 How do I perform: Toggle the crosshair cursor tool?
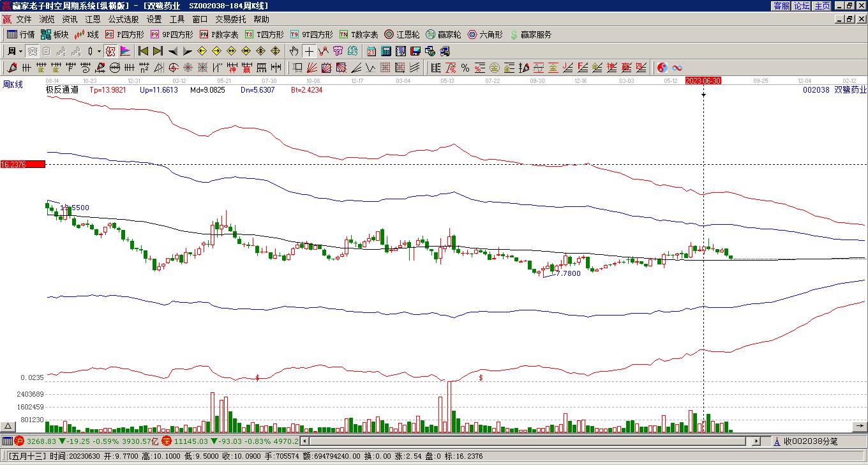pos(309,51)
